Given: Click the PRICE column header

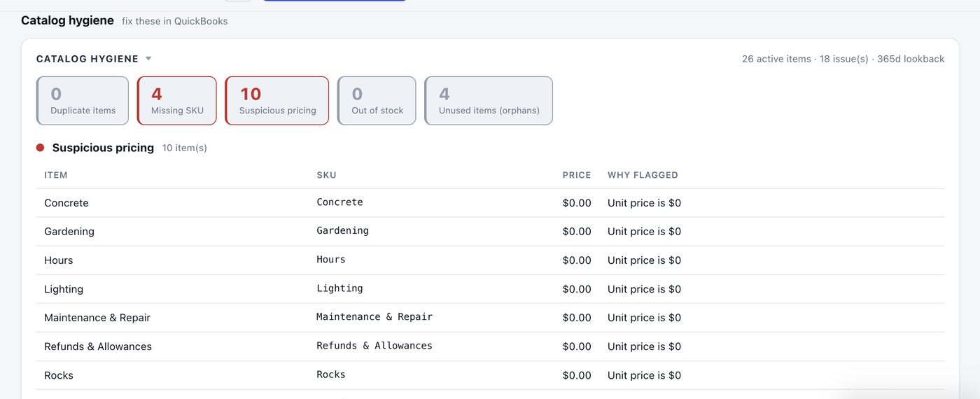Looking at the screenshot, I should [x=577, y=175].
